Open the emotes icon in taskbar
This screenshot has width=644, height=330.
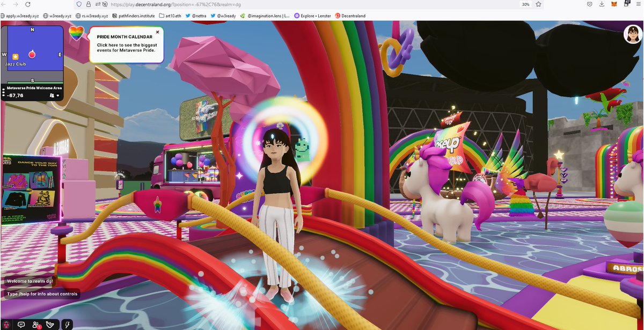51,324
